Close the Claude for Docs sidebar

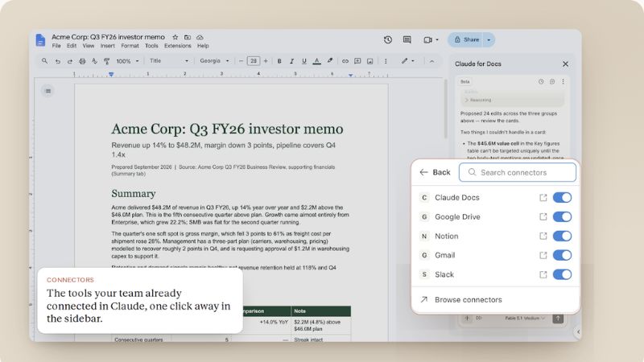point(566,64)
